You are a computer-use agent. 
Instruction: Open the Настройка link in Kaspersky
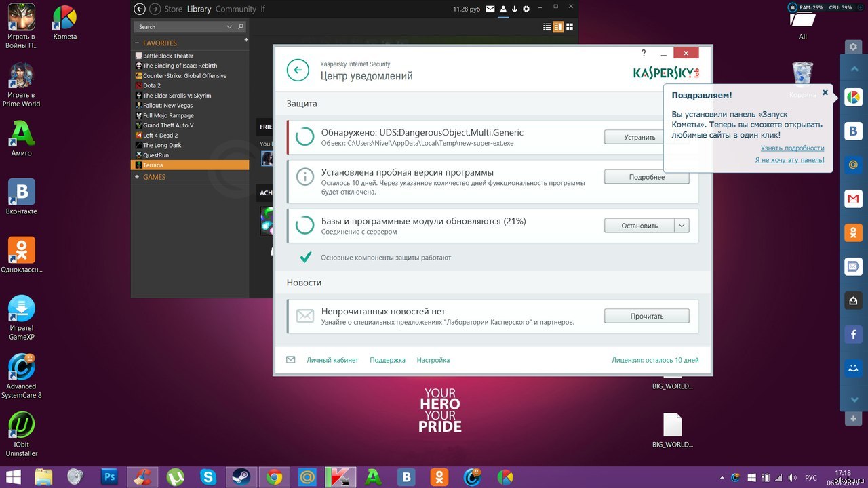coord(433,360)
